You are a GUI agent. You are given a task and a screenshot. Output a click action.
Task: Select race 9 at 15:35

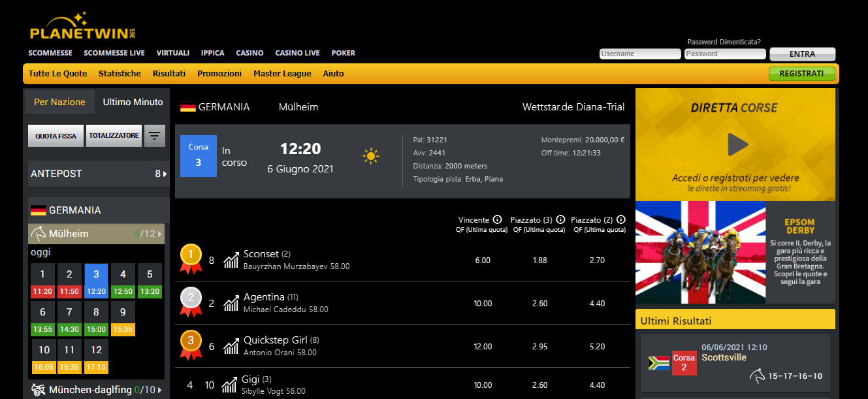point(123,319)
